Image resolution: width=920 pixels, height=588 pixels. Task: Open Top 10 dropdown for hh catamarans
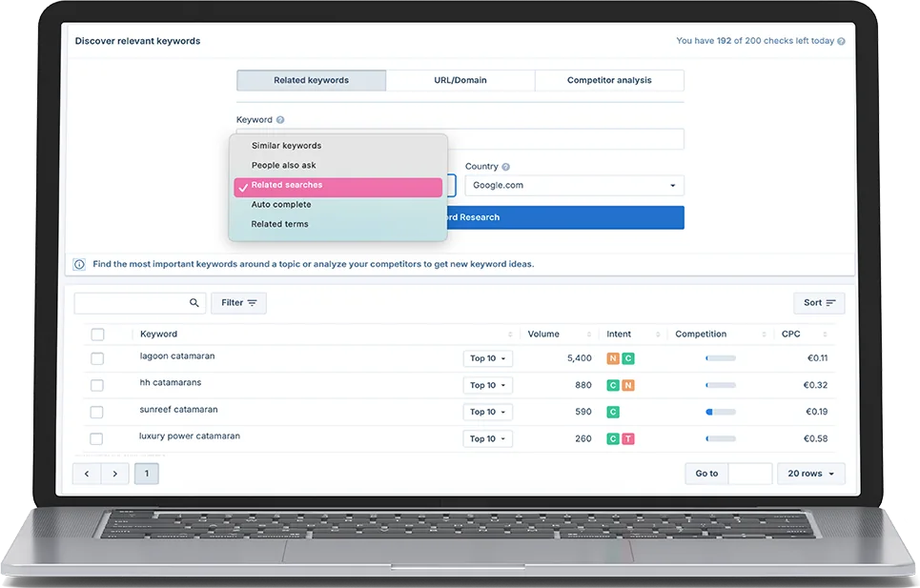(487, 385)
